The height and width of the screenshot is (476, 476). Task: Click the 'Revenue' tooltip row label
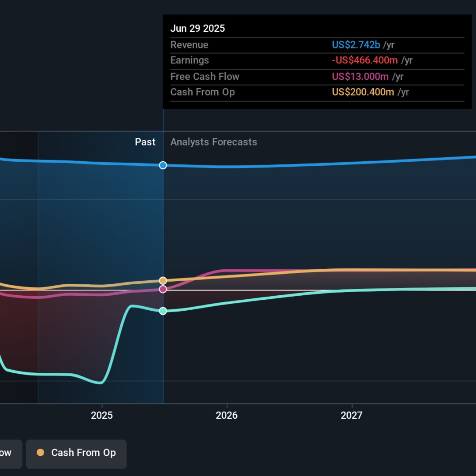pos(190,45)
